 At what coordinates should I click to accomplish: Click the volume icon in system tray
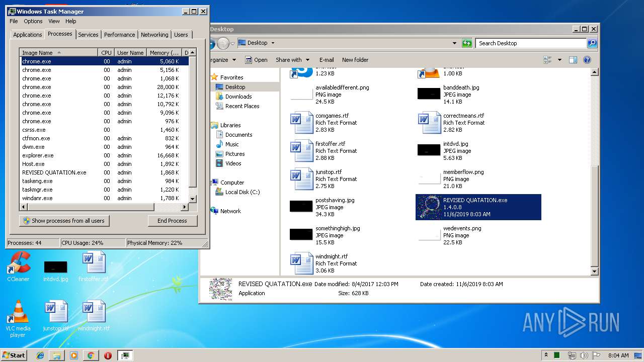tap(584, 355)
